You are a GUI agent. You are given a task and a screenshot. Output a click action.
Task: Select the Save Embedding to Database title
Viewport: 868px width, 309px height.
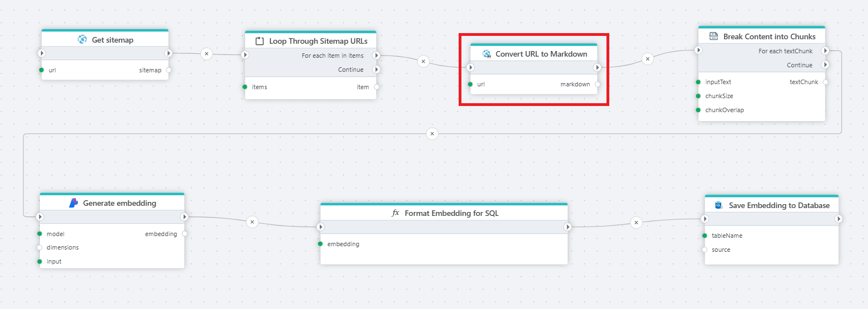pos(779,205)
